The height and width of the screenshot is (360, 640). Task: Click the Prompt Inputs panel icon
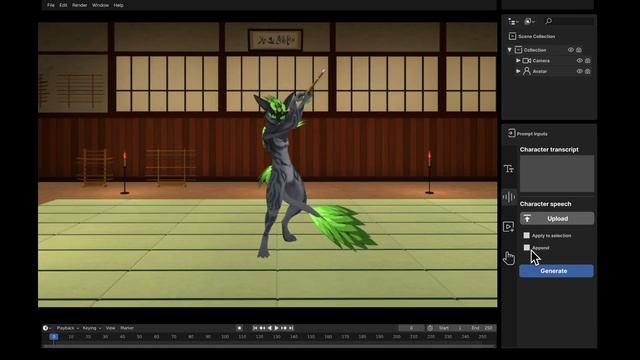tap(511, 133)
